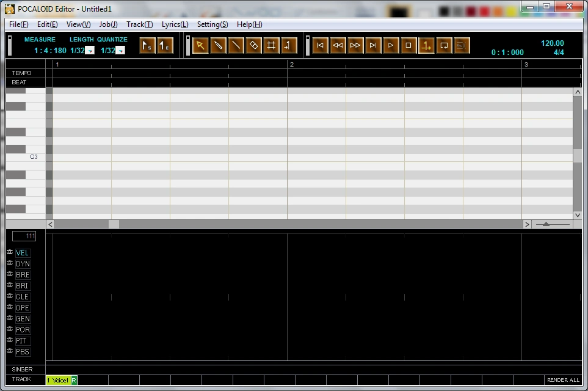
Task: Open the Lyrics menu
Action: pos(175,24)
